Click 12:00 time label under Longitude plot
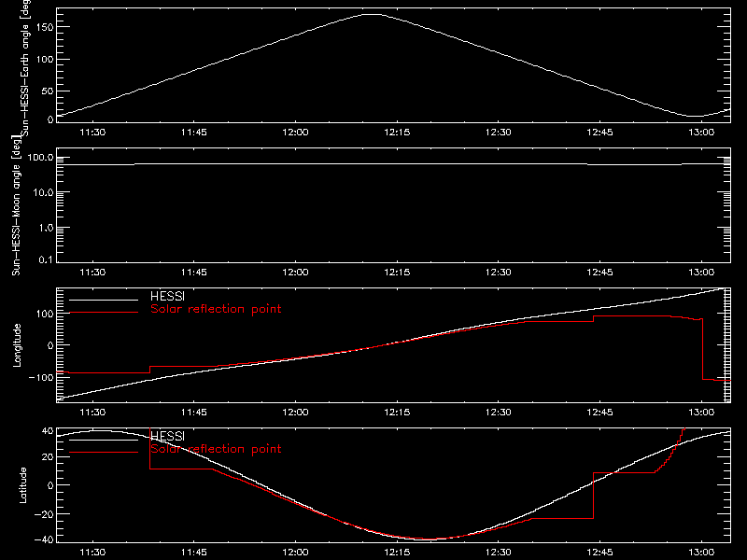Image resolution: width=747 pixels, height=560 pixels. pos(295,413)
